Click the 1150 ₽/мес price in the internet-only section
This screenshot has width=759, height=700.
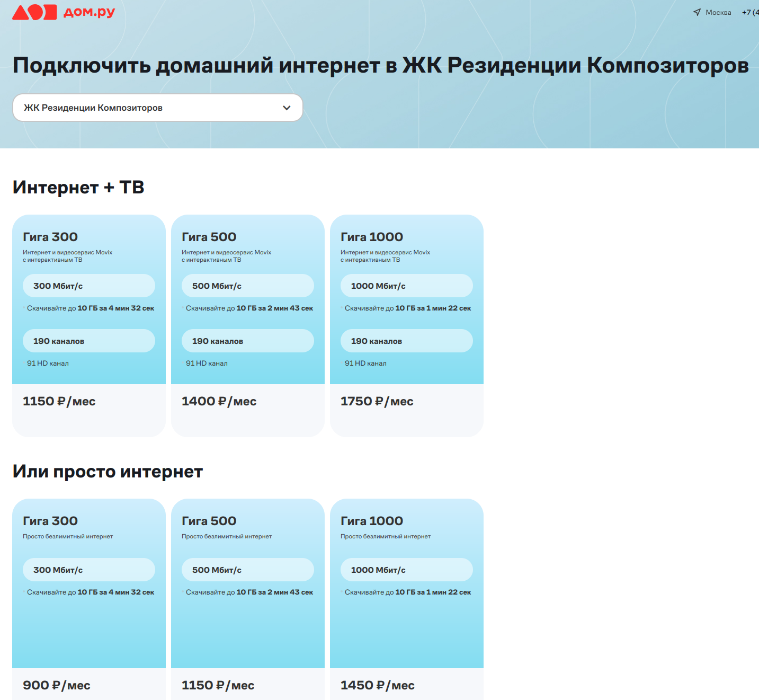(218, 685)
